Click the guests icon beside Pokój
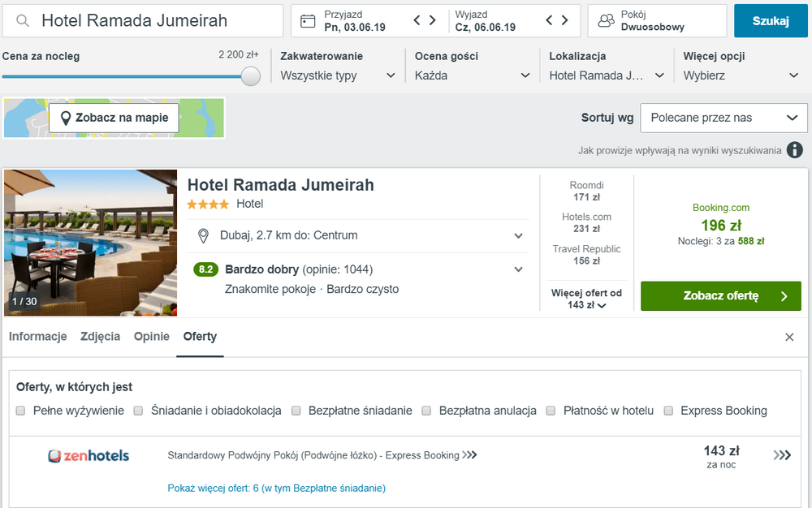This screenshot has width=812, height=508. coord(606,20)
